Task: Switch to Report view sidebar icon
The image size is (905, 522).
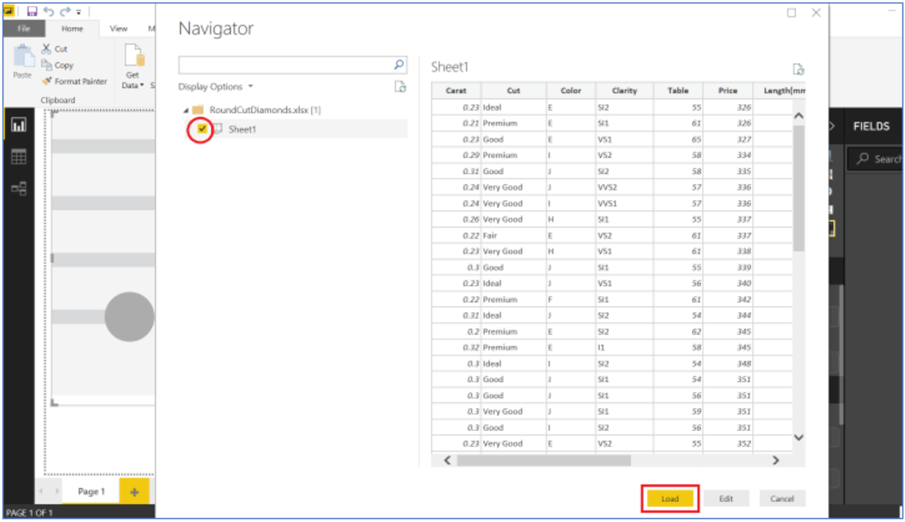Action: (18, 125)
